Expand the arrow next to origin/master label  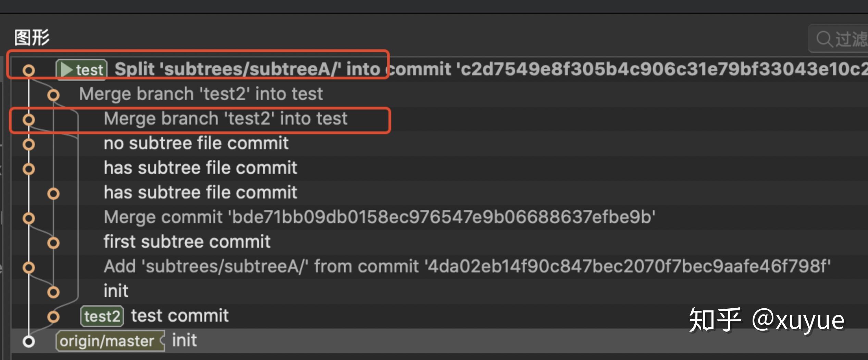pyautogui.click(x=161, y=340)
